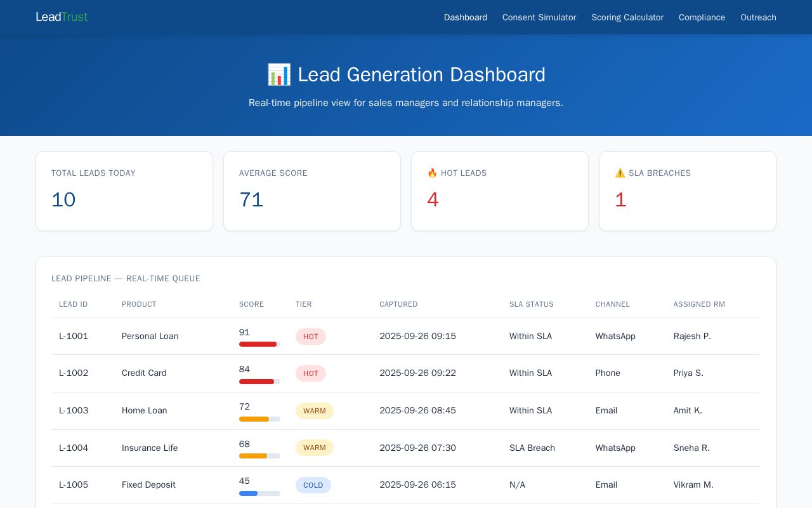The width and height of the screenshot is (812, 508).
Task: Click the Phone channel cell
Action: (x=608, y=373)
